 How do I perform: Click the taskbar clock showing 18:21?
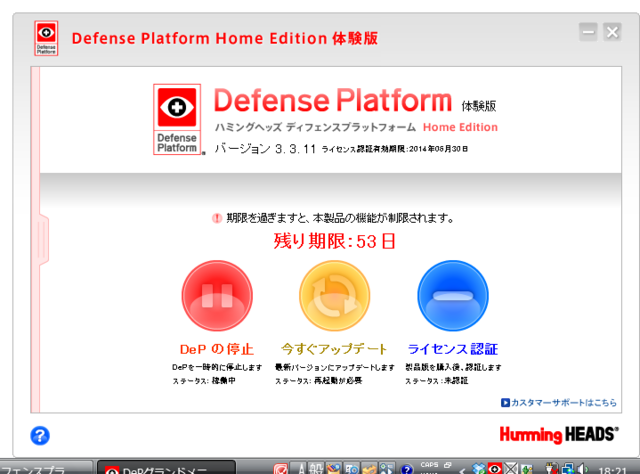612,470
